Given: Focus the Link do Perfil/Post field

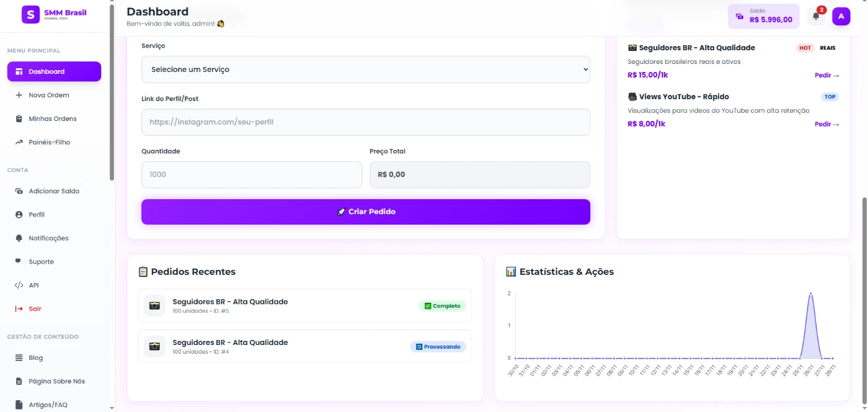Looking at the screenshot, I should (x=365, y=122).
